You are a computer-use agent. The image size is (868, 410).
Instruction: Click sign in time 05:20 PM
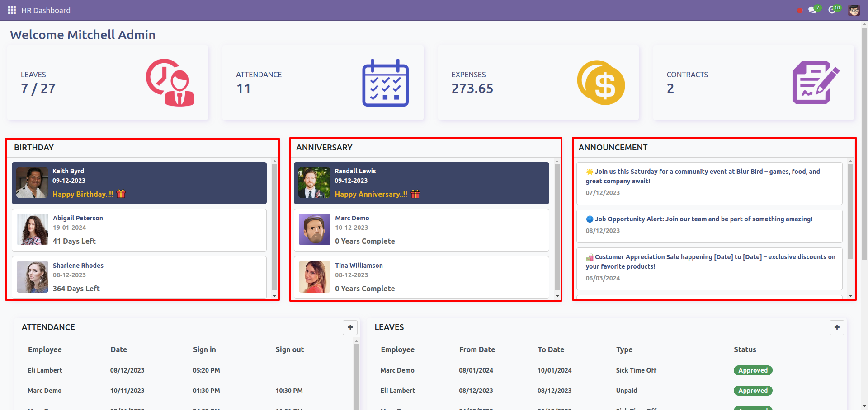pos(206,370)
